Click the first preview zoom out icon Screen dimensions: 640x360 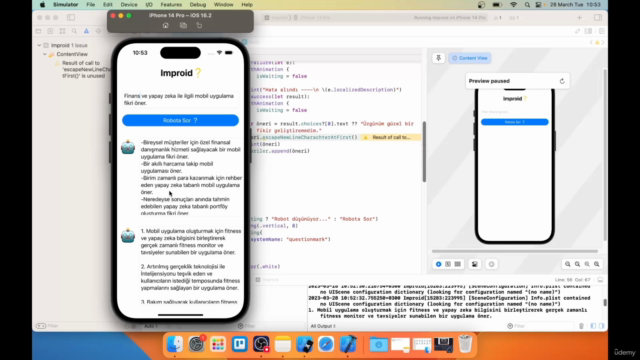(x=568, y=264)
